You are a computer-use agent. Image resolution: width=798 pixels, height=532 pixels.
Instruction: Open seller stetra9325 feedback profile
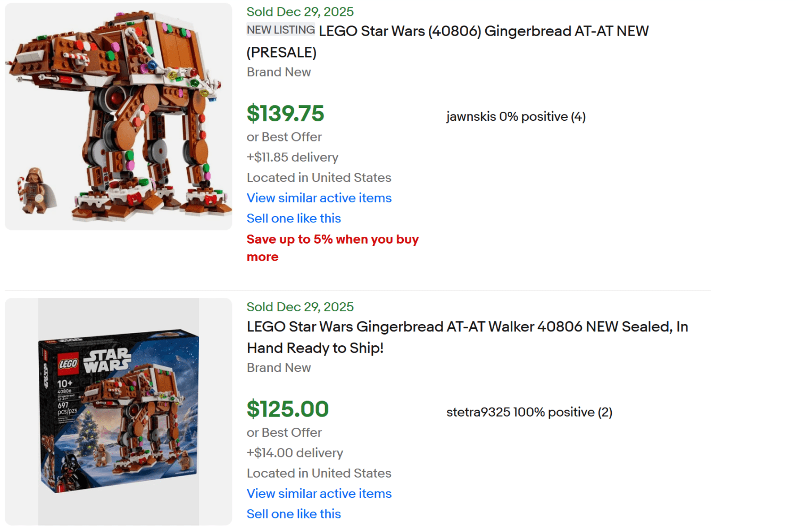coord(529,412)
